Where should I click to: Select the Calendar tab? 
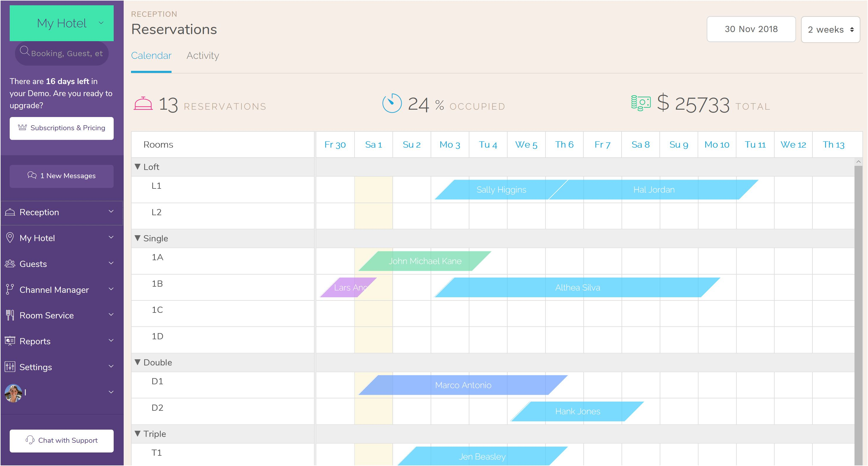[152, 56]
